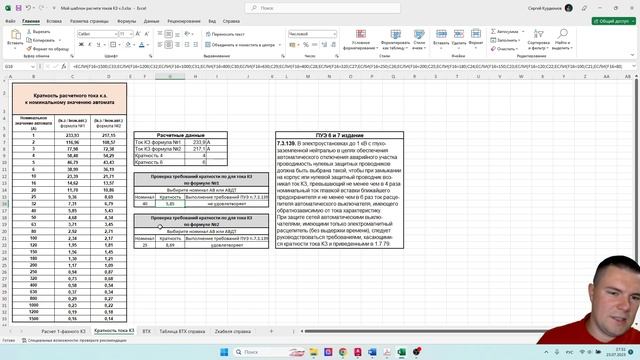Open the sheet tab Таблица ВТХ справка
The height and width of the screenshot is (360, 640).
point(182,331)
